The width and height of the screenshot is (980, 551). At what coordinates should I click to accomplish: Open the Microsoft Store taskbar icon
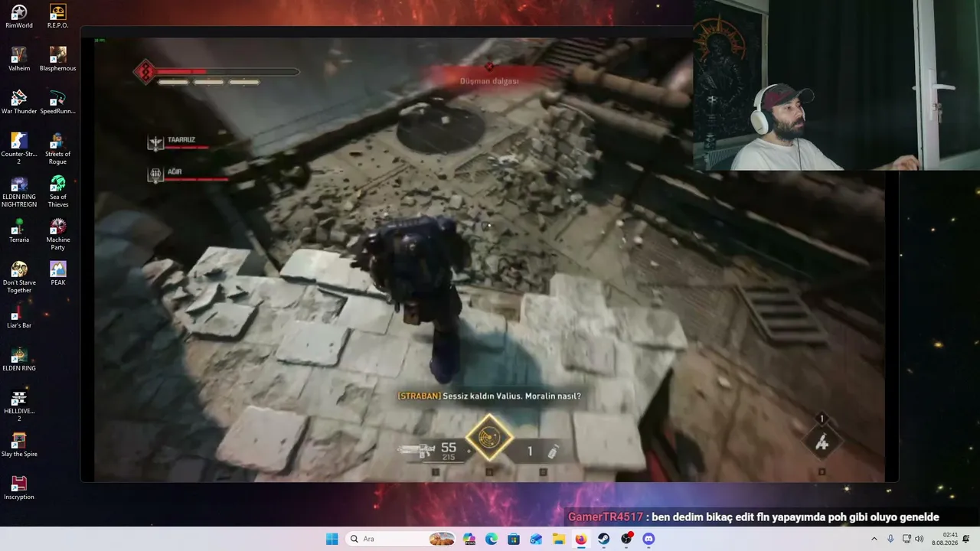tap(514, 539)
